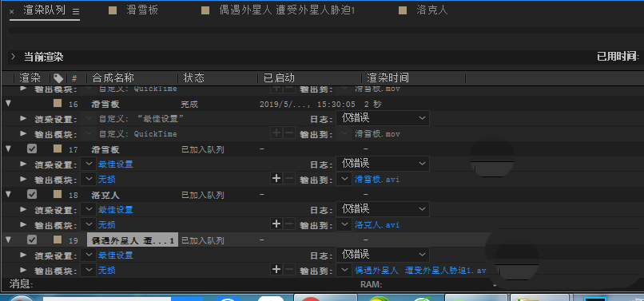Open 无损 output module link for item 18
Viewport: 644px width, 301px height.
tap(107, 225)
